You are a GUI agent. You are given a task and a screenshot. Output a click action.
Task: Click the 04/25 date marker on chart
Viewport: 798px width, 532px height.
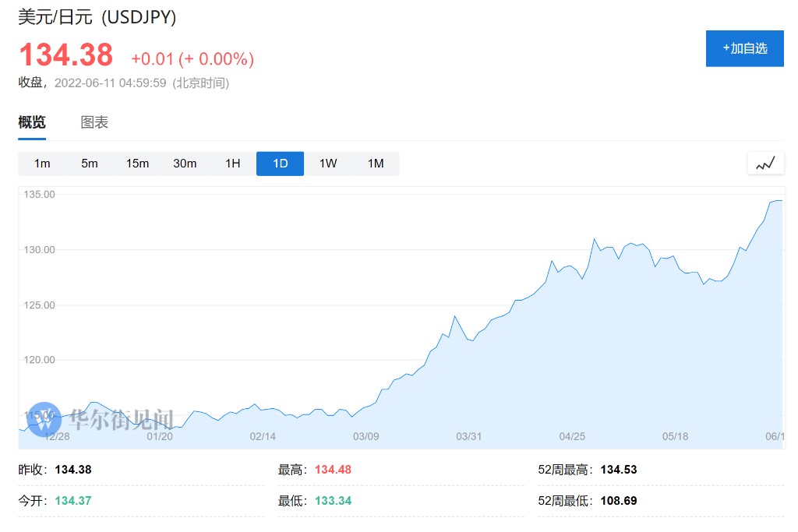pyautogui.click(x=572, y=436)
